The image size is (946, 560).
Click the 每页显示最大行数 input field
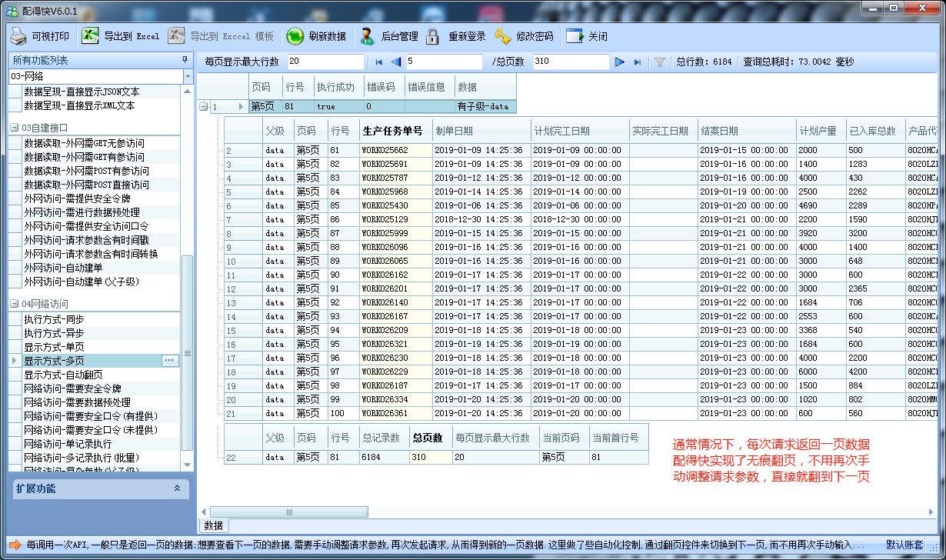pyautogui.click(x=325, y=62)
